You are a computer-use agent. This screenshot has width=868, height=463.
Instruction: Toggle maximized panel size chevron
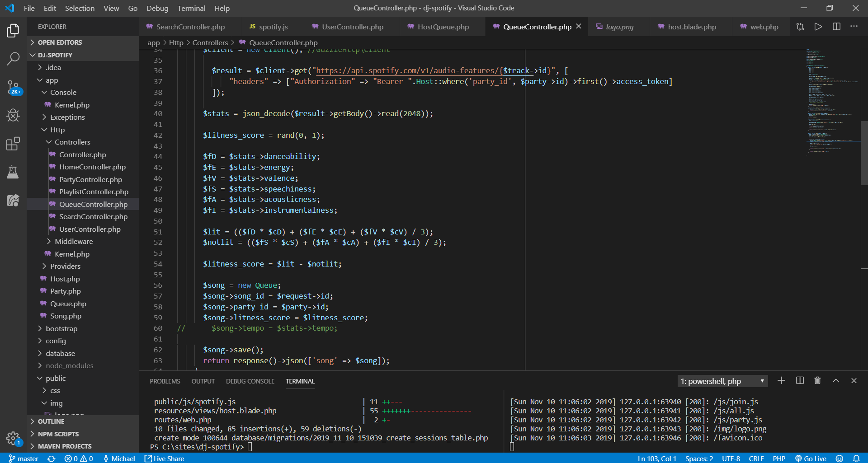coord(836,381)
